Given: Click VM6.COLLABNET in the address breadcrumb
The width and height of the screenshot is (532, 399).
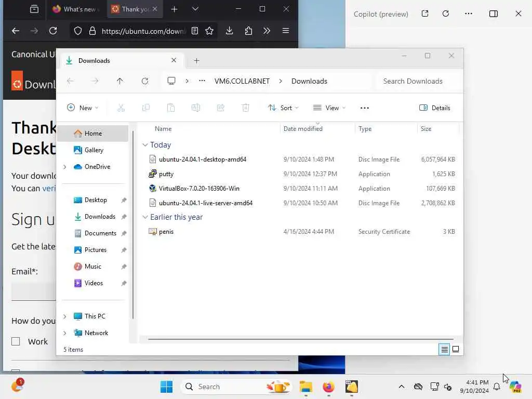Looking at the screenshot, I should pyautogui.click(x=242, y=81).
